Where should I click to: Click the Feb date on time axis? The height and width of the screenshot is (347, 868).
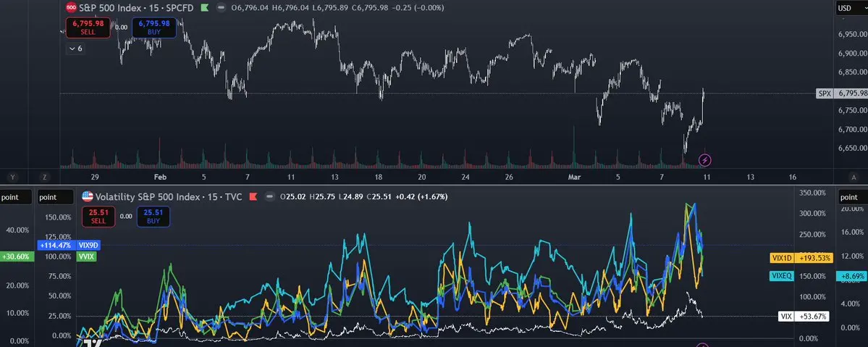[160, 177]
